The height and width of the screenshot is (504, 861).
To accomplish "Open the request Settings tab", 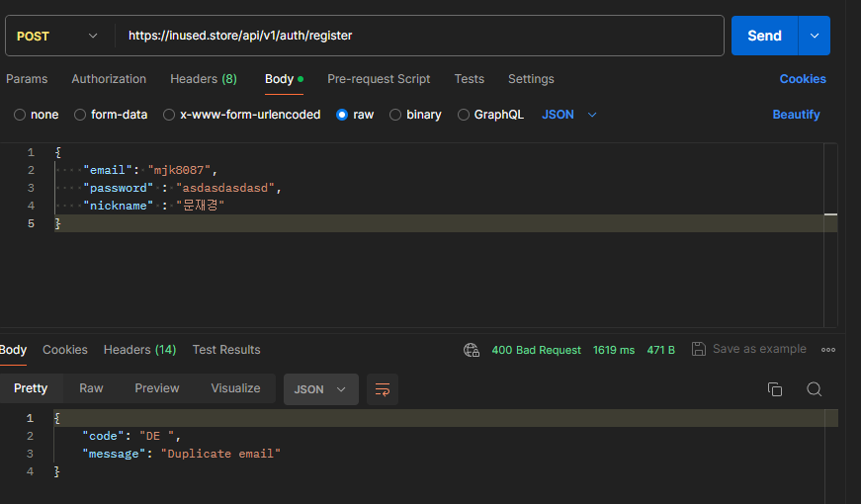I will [x=531, y=79].
